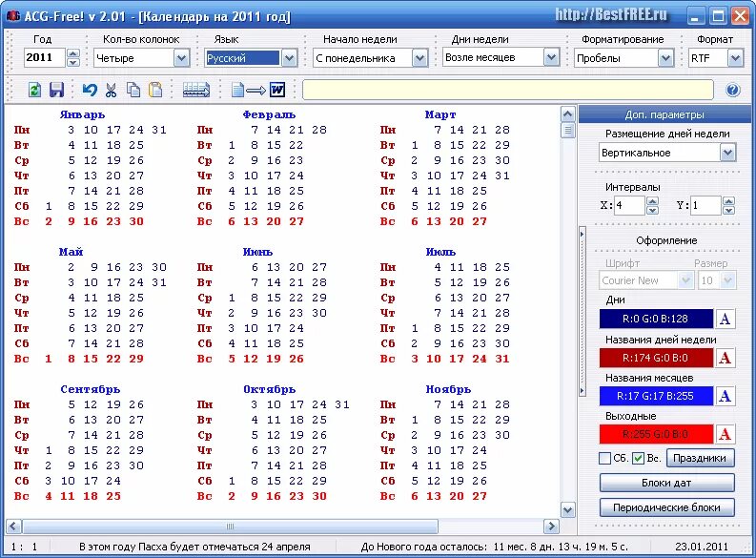Export the calendar to Word icon
Screen dimensions: 756x558
[x=258, y=90]
